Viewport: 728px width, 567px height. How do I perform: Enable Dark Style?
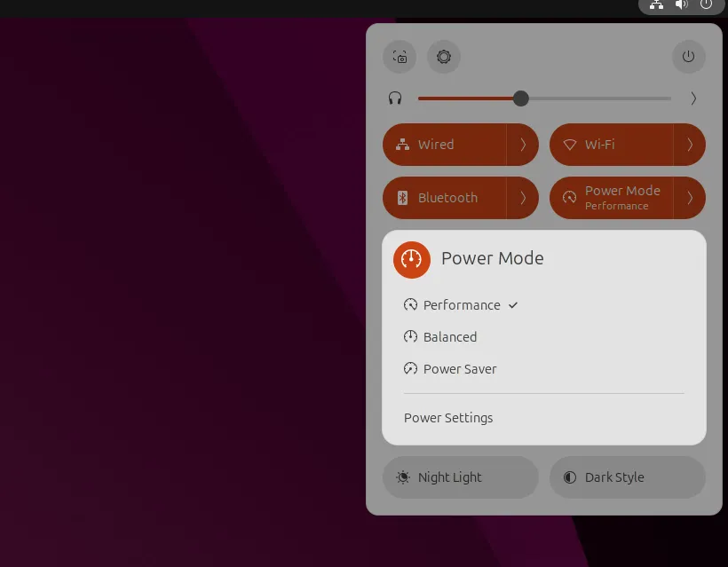point(628,477)
